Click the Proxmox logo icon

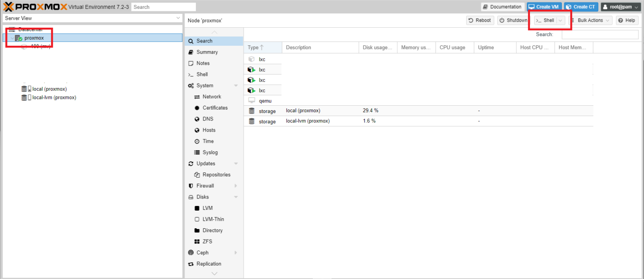click(x=9, y=7)
